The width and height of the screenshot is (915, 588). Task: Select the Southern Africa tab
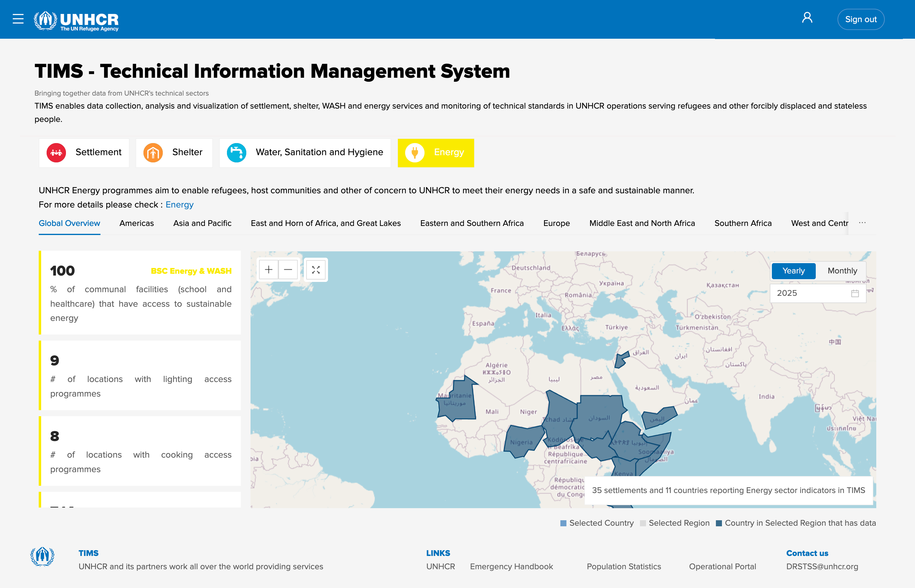(743, 223)
